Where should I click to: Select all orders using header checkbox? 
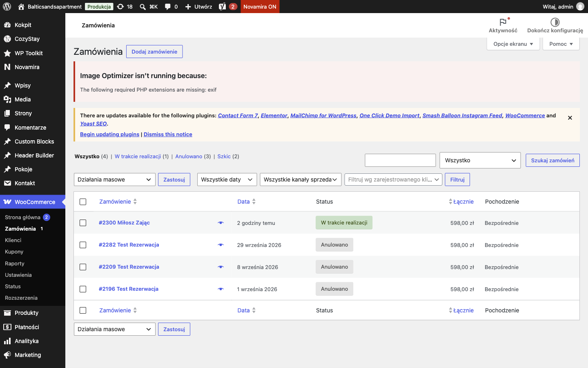(x=83, y=202)
